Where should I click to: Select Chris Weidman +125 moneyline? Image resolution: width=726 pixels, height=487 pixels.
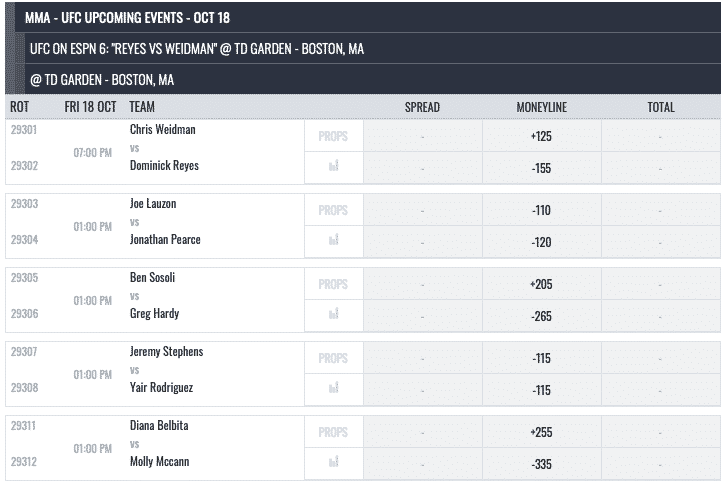pyautogui.click(x=542, y=136)
